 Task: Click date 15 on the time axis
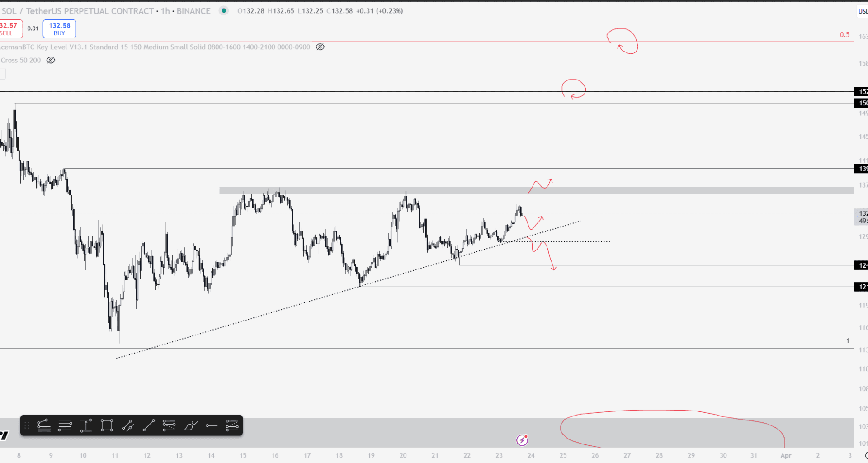point(243,455)
